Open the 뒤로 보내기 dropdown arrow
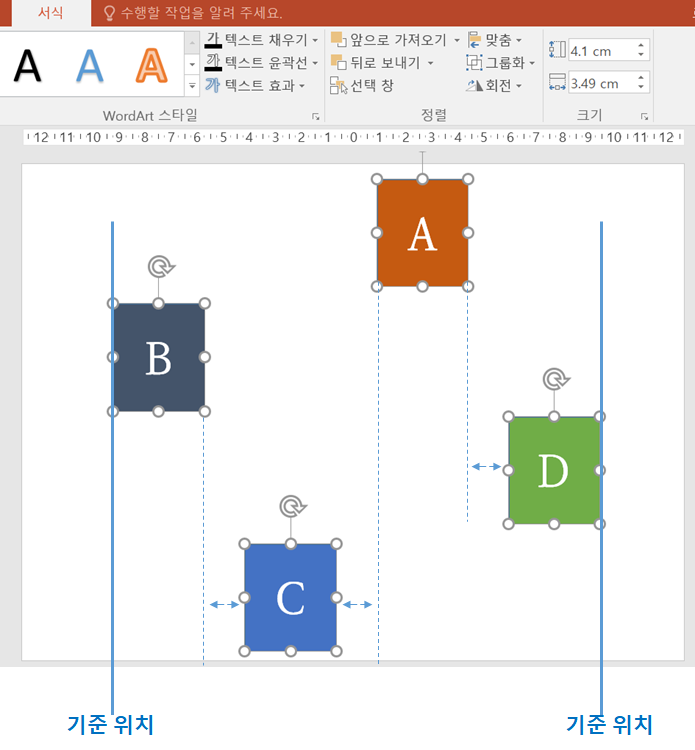The height and width of the screenshot is (750, 695). [x=430, y=63]
